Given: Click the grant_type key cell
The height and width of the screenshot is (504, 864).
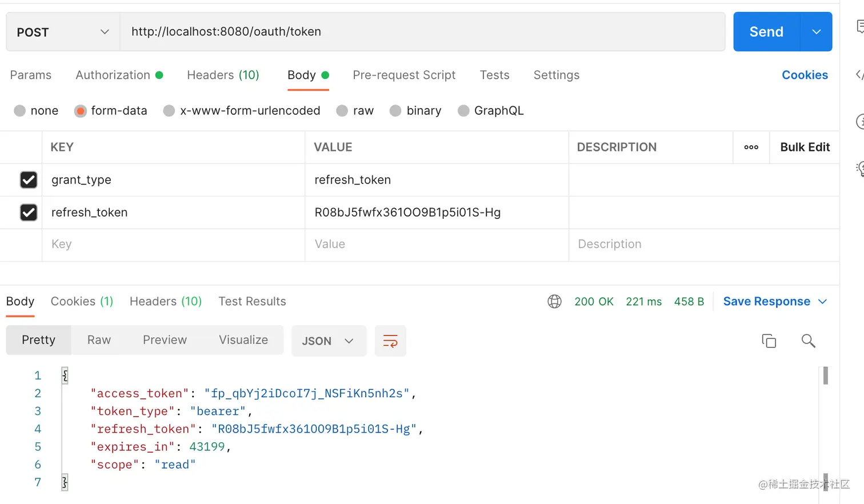Looking at the screenshot, I should (173, 180).
